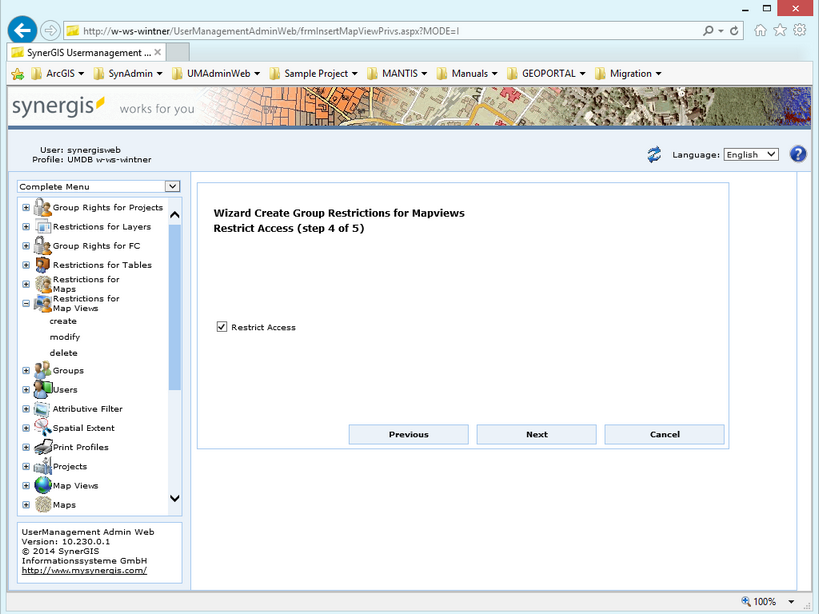
Task: Select the Group Rights for Projects padlock icon
Action: click(x=40, y=207)
